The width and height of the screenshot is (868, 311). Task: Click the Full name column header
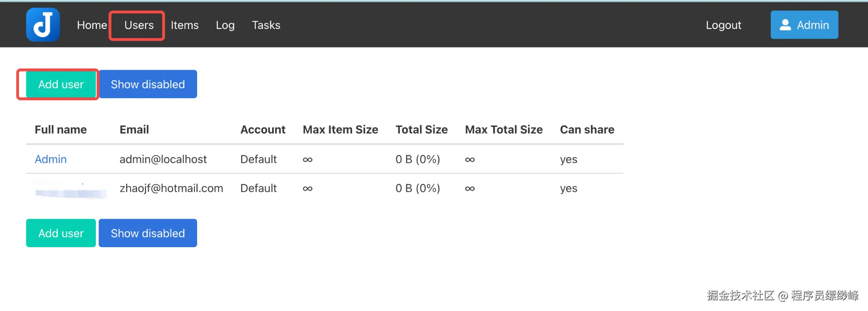61,130
